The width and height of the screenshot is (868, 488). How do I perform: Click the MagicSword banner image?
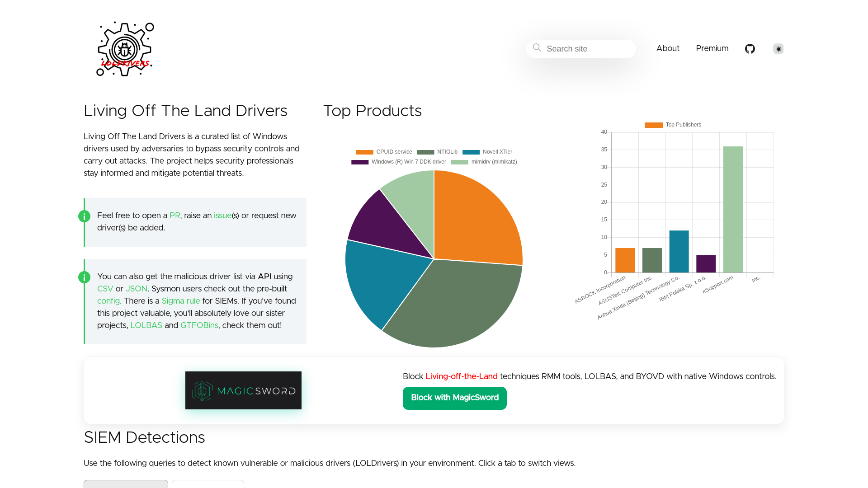pos(243,390)
